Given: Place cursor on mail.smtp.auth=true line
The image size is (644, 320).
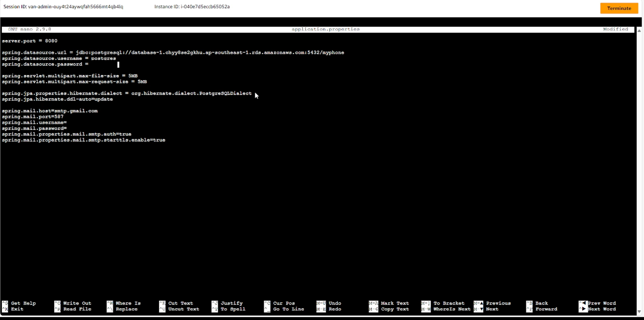Looking at the screenshot, I should click(67, 134).
